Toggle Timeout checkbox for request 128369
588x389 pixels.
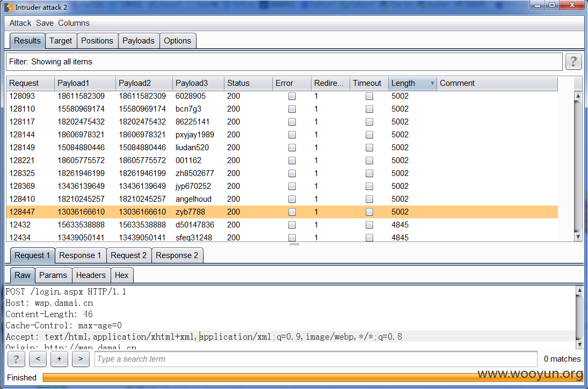[369, 186]
